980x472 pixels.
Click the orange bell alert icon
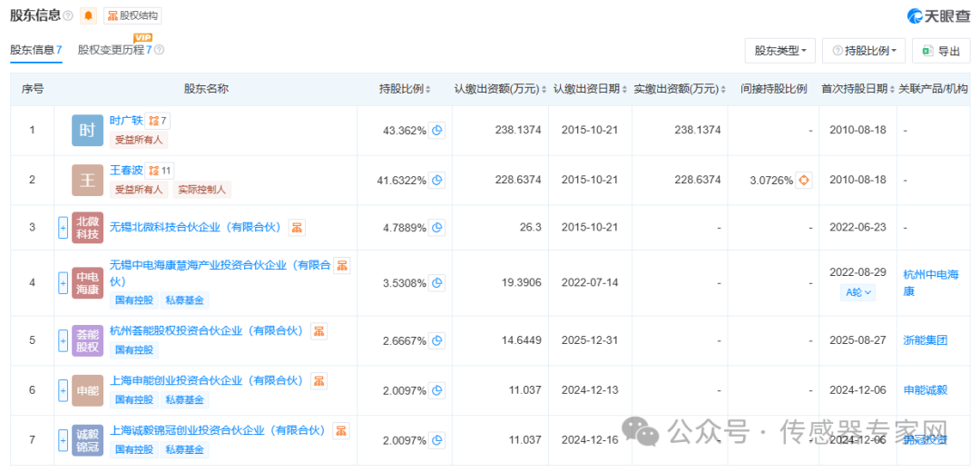(x=88, y=15)
